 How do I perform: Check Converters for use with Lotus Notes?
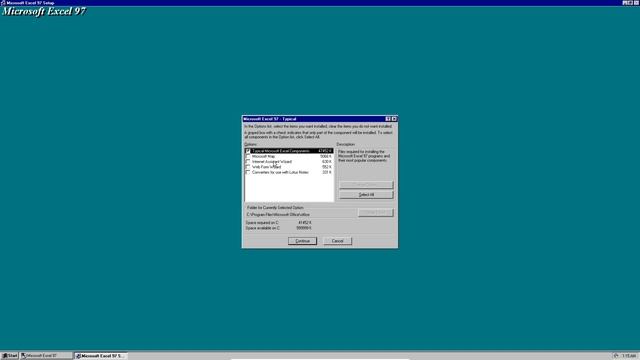(x=248, y=172)
